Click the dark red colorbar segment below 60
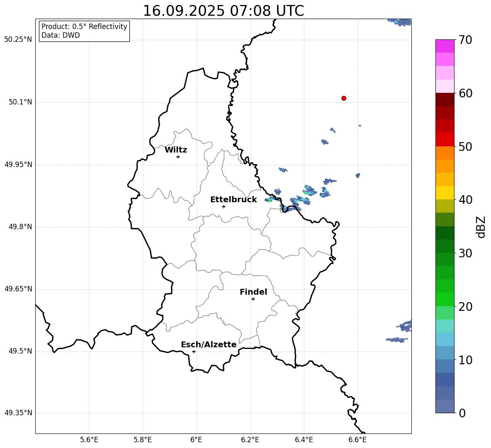Screen dimensions: 491x448 coord(445,99)
